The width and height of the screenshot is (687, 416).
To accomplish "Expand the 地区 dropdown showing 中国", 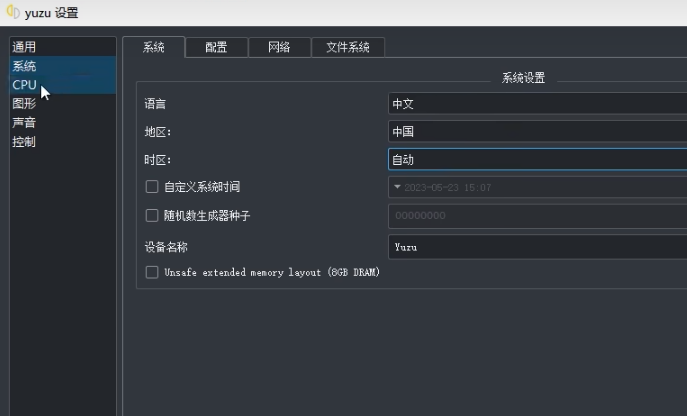I will [537, 131].
